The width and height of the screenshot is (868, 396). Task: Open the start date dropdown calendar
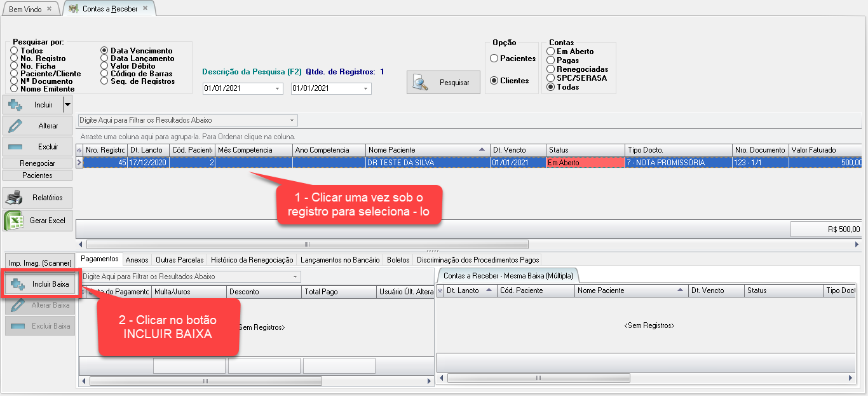point(278,89)
